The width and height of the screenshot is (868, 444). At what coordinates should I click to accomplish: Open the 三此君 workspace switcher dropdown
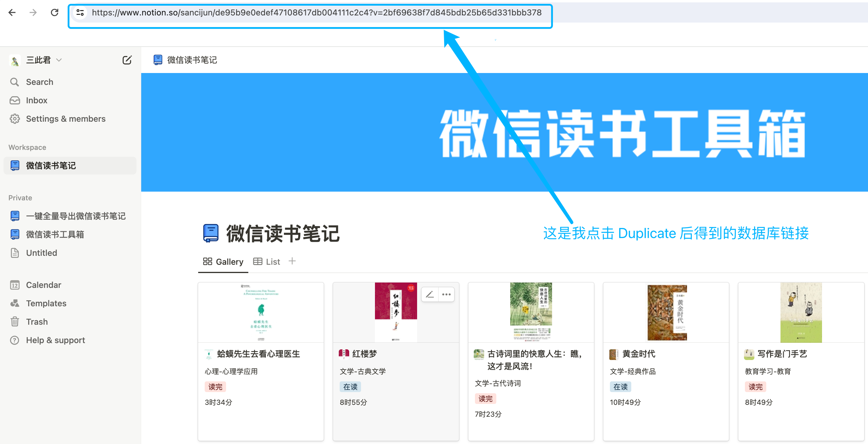pos(44,60)
